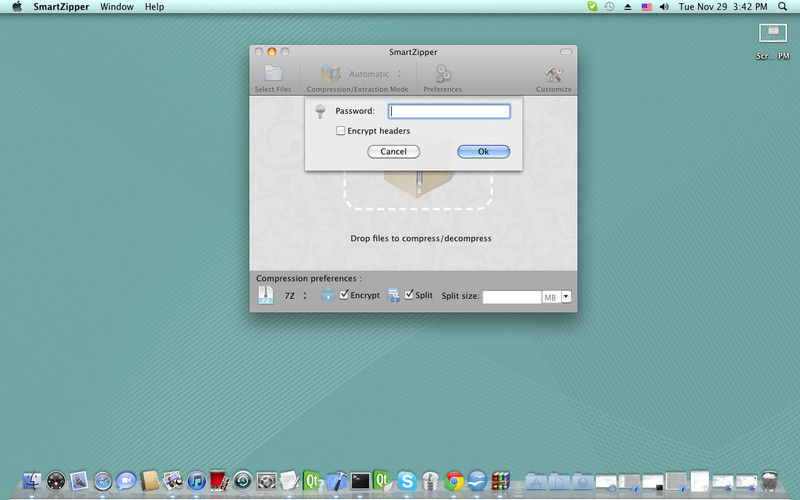
Task: Uncheck the Encrypt checkbox
Action: [345, 295]
